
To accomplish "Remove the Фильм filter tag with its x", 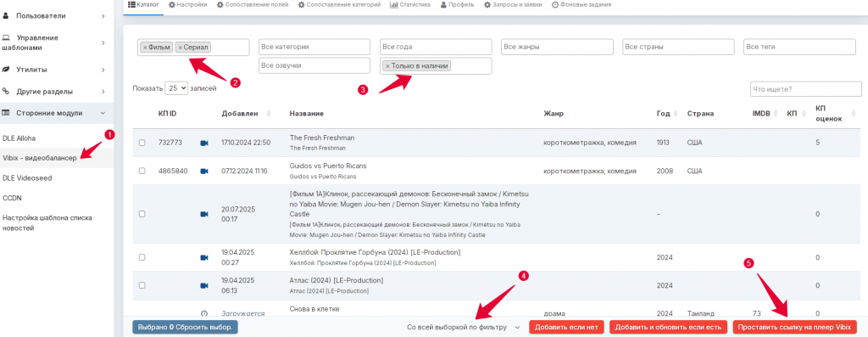I will point(145,48).
